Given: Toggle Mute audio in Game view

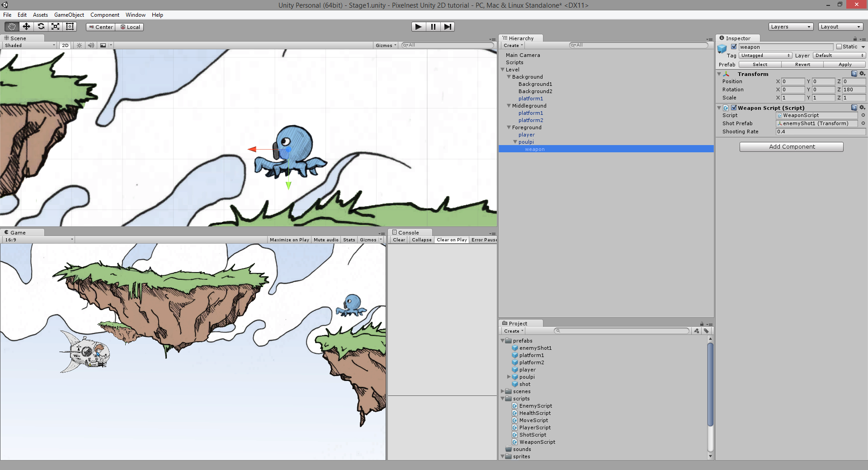Looking at the screenshot, I should tap(326, 240).
